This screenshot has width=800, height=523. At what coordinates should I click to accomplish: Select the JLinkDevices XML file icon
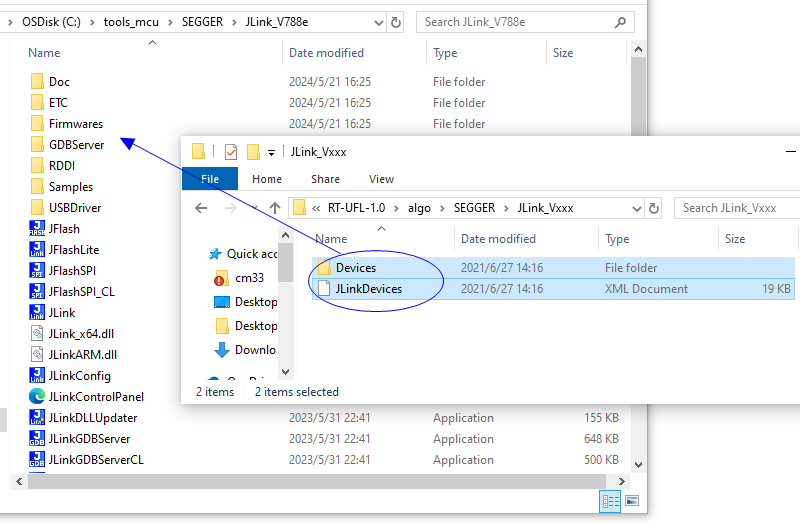(x=324, y=288)
